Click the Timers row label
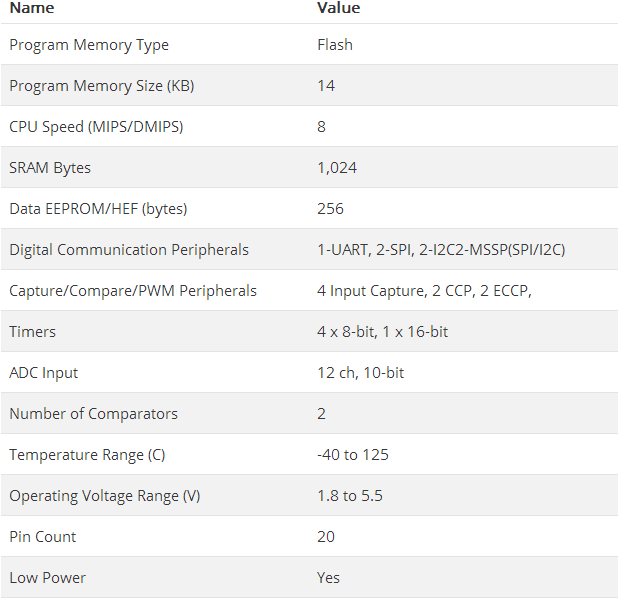621x600 pixels. (x=33, y=332)
